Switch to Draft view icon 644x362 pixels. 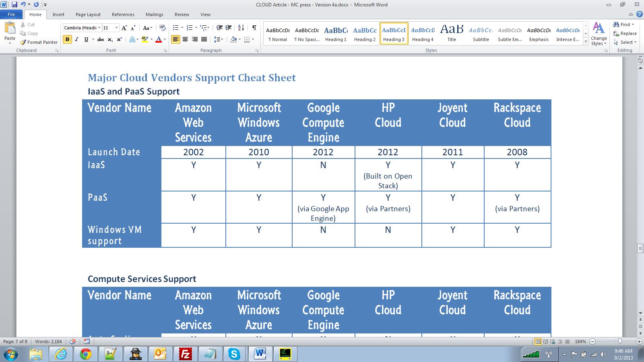pos(568,341)
